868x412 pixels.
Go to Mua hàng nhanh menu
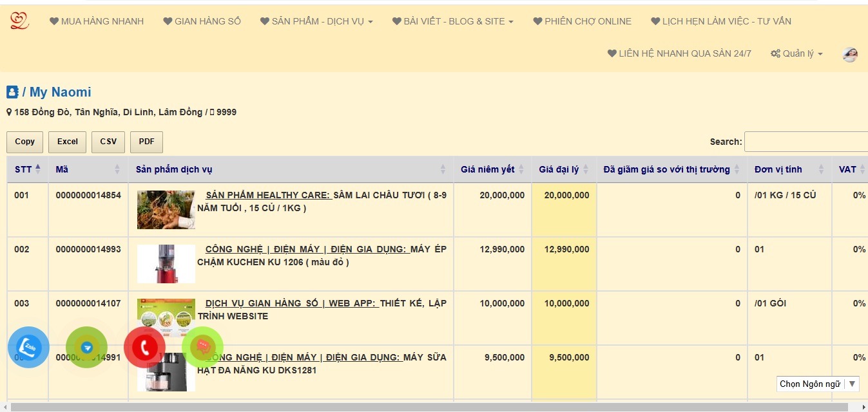[97, 21]
